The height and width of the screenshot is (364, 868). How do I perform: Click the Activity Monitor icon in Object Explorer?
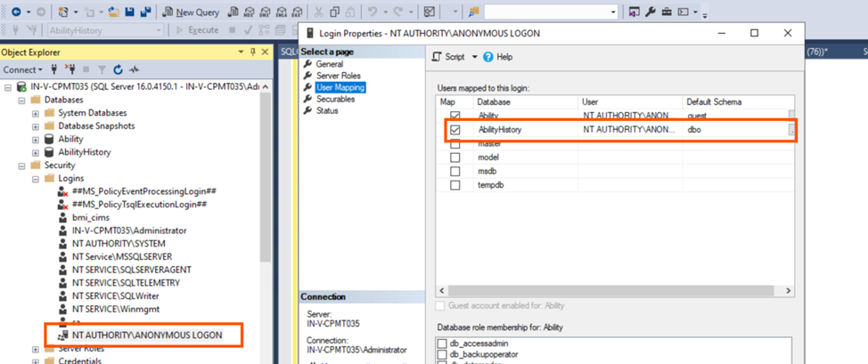tap(134, 69)
